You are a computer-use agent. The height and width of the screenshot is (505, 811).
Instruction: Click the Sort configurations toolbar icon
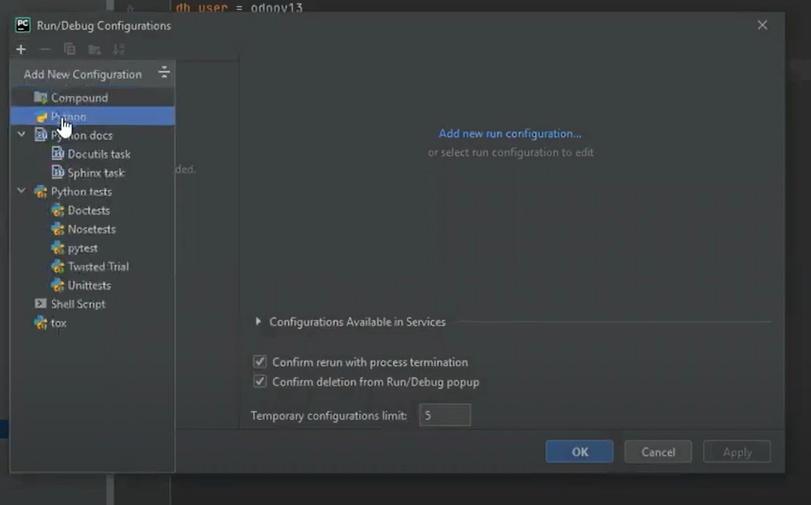click(118, 50)
